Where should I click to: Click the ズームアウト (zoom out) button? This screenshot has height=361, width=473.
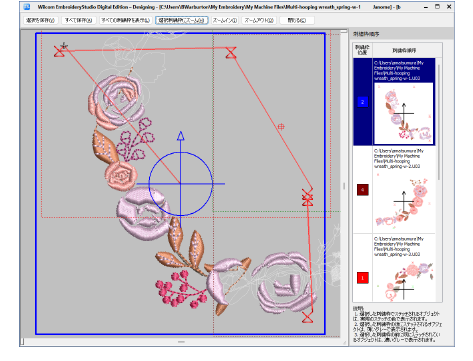point(259,20)
